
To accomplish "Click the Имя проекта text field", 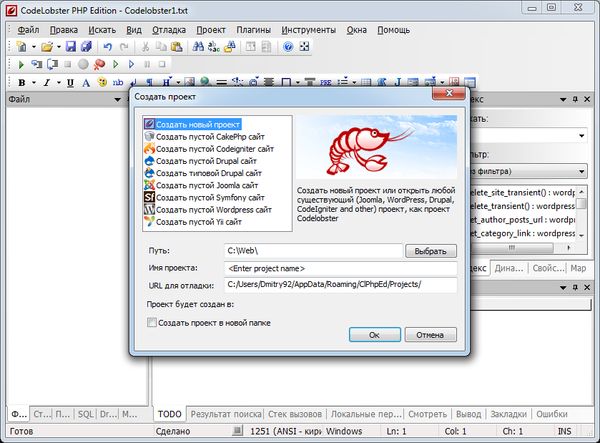I will click(x=340, y=268).
